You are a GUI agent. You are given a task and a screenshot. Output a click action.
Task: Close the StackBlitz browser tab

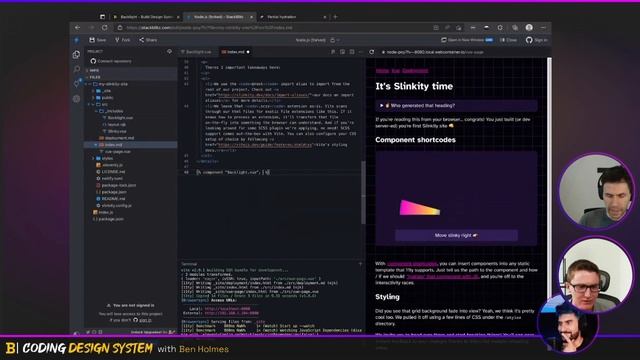point(251,17)
